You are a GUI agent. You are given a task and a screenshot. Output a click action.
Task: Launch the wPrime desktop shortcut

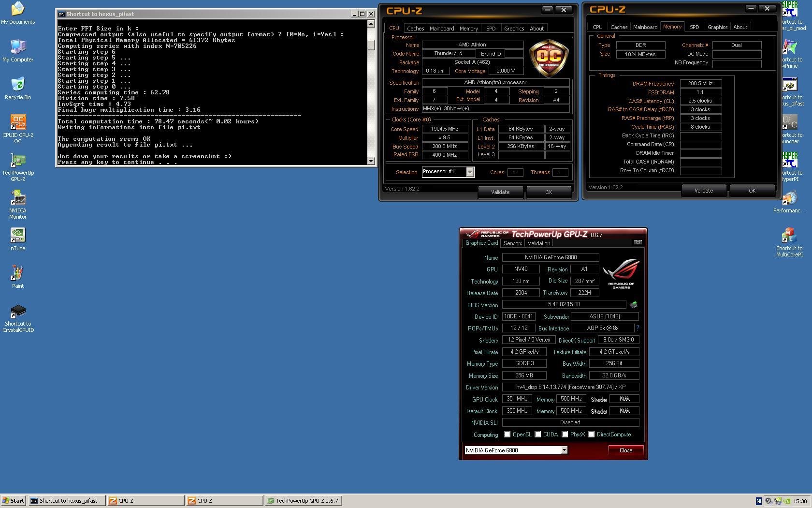click(x=790, y=54)
